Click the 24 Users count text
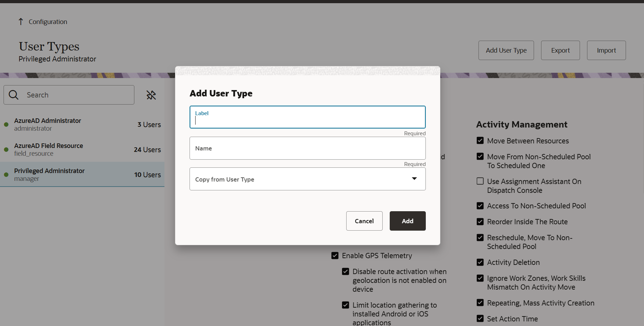The image size is (644, 326). pyautogui.click(x=147, y=149)
